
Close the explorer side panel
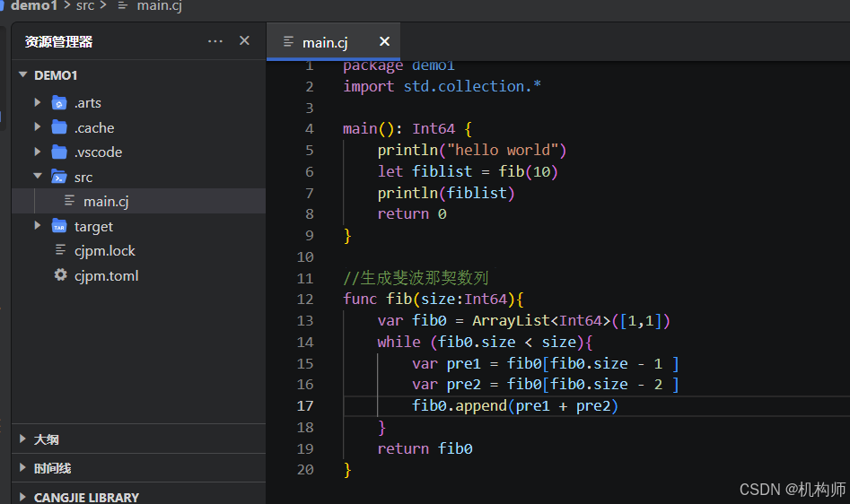[x=244, y=40]
